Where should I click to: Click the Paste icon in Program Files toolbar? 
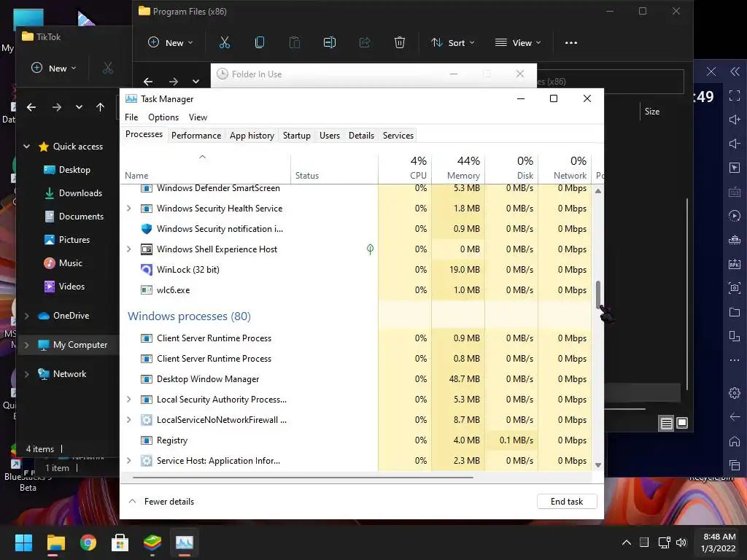295,43
